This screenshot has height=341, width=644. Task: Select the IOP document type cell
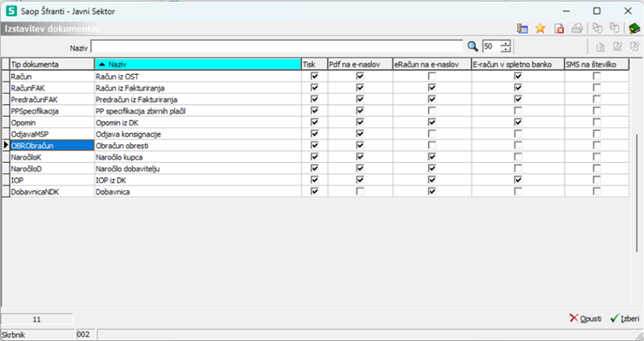pos(52,180)
